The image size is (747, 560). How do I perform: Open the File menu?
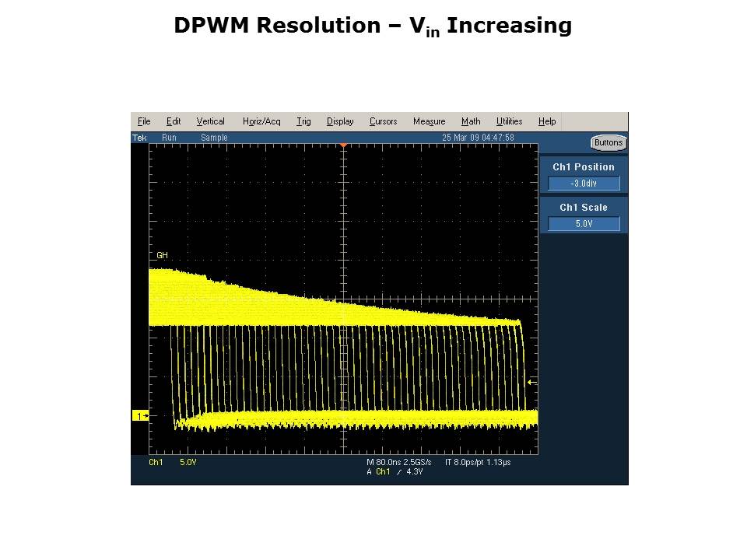point(144,121)
